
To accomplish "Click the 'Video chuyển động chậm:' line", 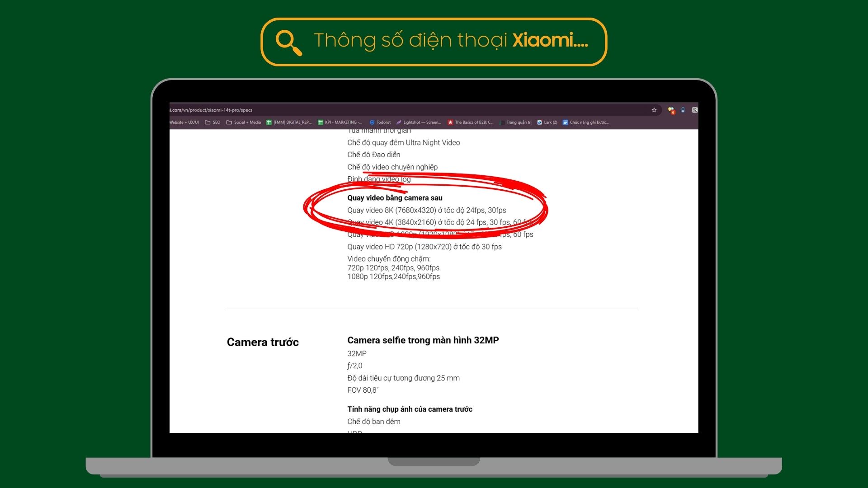I will [389, 259].
